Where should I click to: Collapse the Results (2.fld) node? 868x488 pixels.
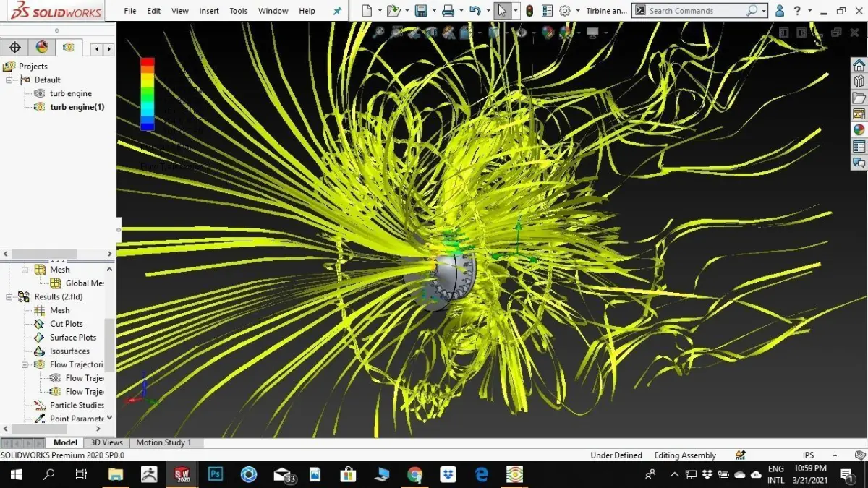click(x=10, y=296)
